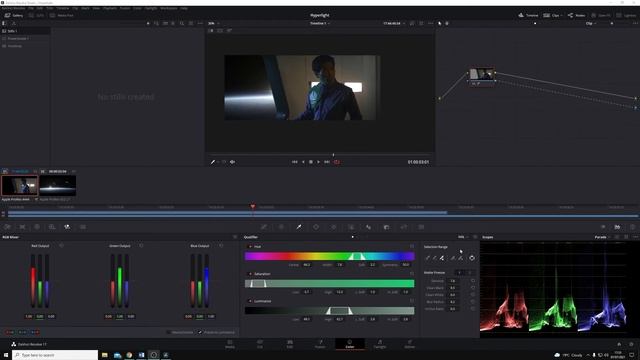Toggle the Nodes panel
Viewport: 640px width, 360px height.
click(x=576, y=15)
